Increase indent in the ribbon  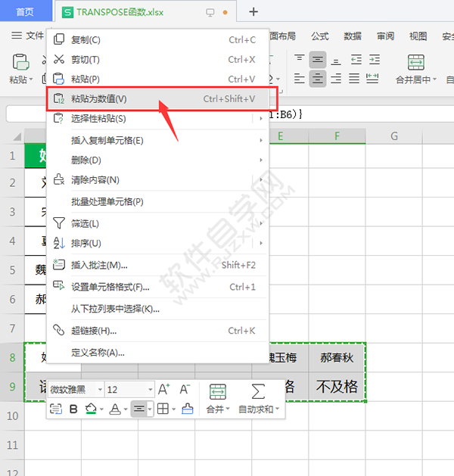(375, 60)
